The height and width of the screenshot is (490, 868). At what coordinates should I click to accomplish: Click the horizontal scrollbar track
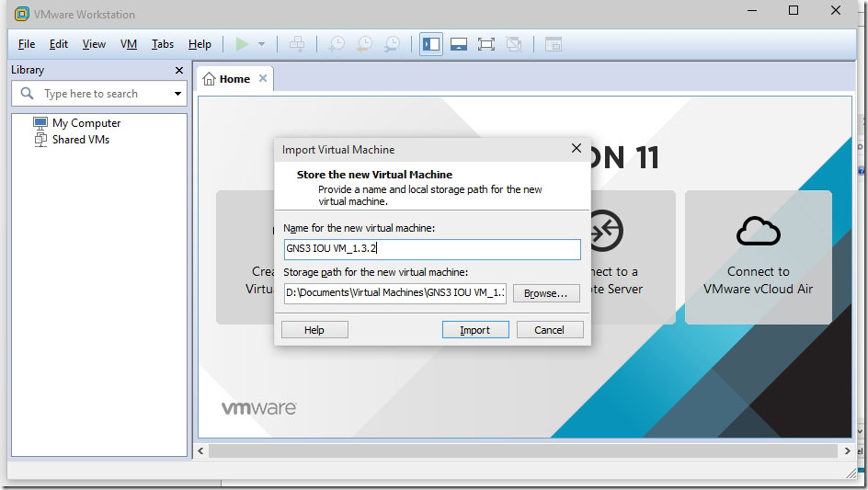tap(522, 450)
